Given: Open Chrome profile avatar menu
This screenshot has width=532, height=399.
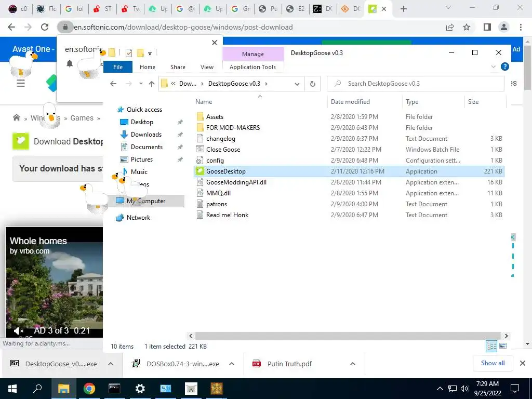Looking at the screenshot, I should (504, 27).
